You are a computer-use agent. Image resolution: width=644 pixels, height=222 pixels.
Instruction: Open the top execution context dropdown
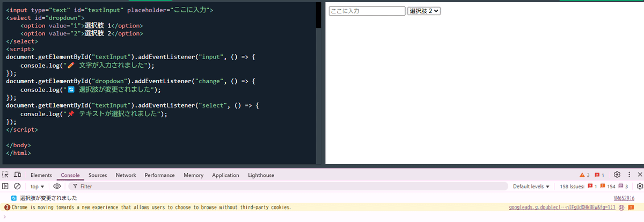37,187
